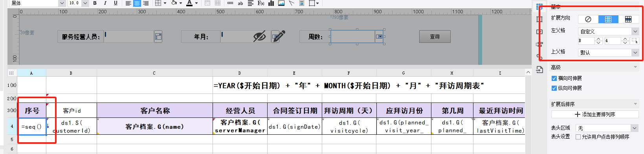Viewport: 644px width, 154px height.
Task: Toggle the 纵向可伸展 checkbox
Action: 554,88
